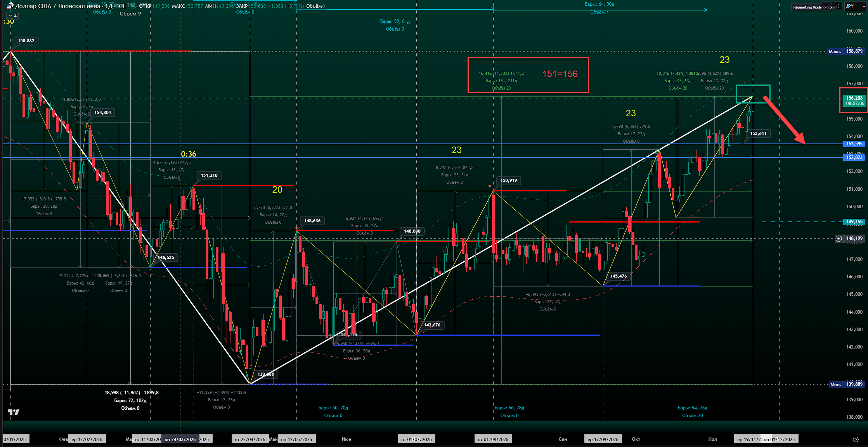
Task: Open chart settings gear on time axis
Action: coord(856,439)
